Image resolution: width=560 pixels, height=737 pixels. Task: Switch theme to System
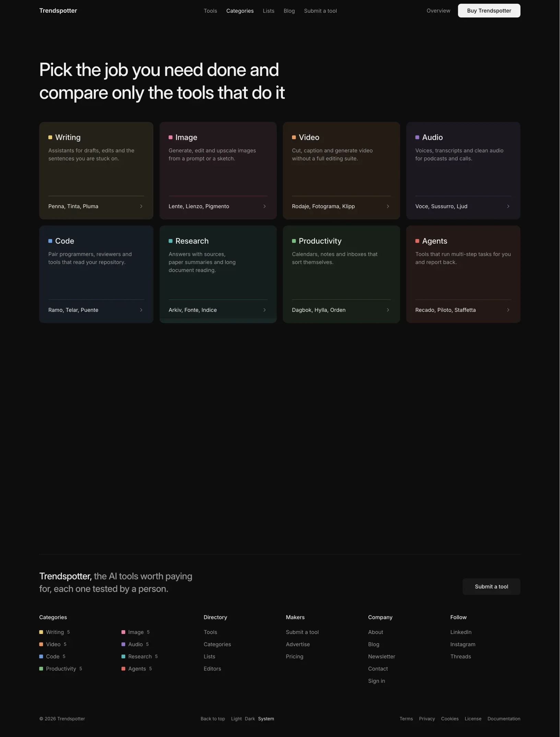coord(266,719)
